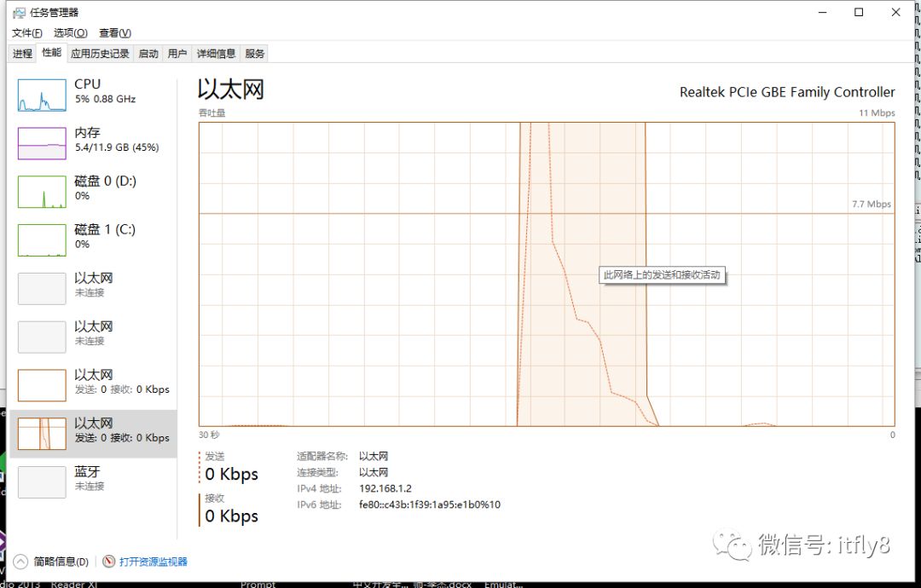
Task: Select the 磁盘 0 (D:) graph thumbnail
Action: [x=42, y=191]
